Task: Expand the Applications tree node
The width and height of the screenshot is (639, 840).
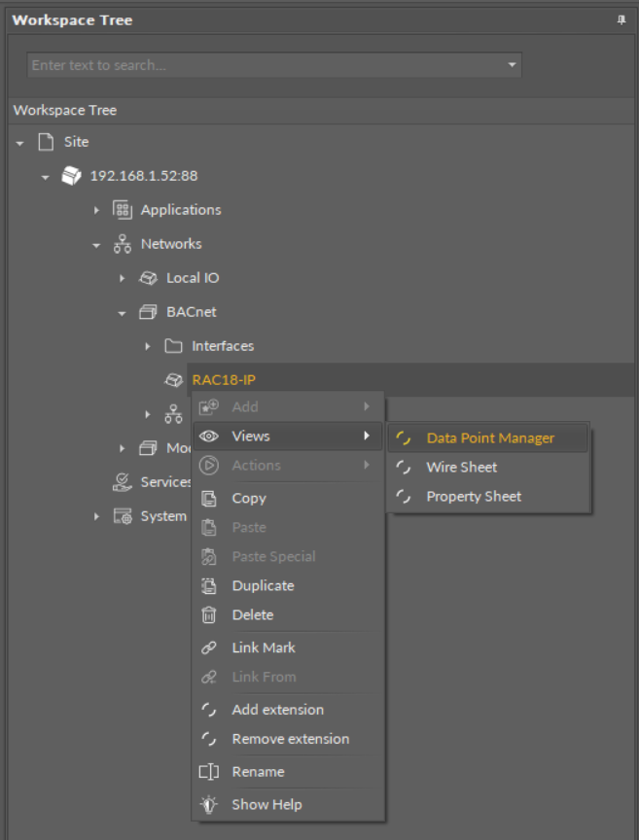Action: [96, 210]
